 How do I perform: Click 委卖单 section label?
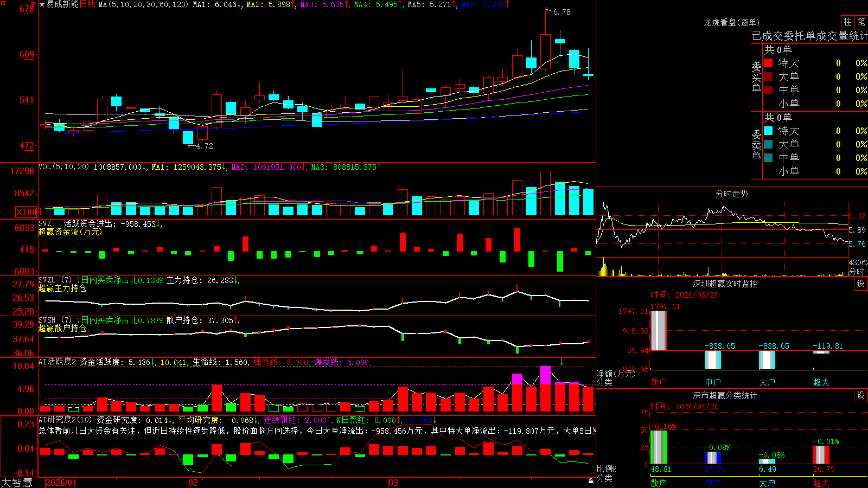(x=756, y=145)
